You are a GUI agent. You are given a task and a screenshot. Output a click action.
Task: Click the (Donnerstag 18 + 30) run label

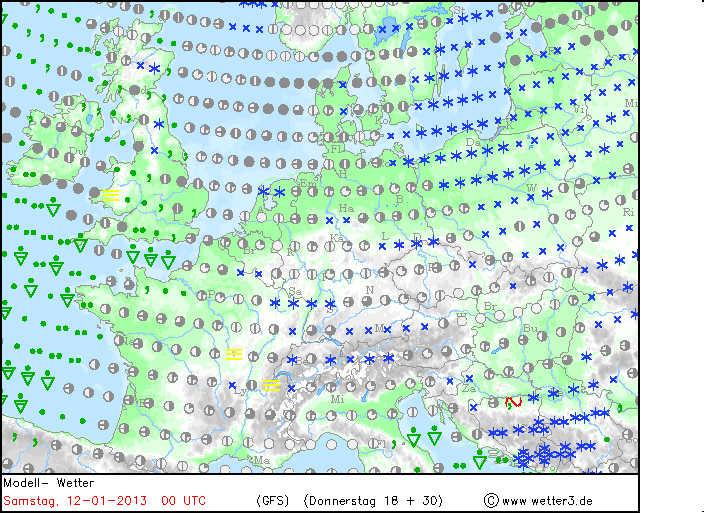click(373, 500)
